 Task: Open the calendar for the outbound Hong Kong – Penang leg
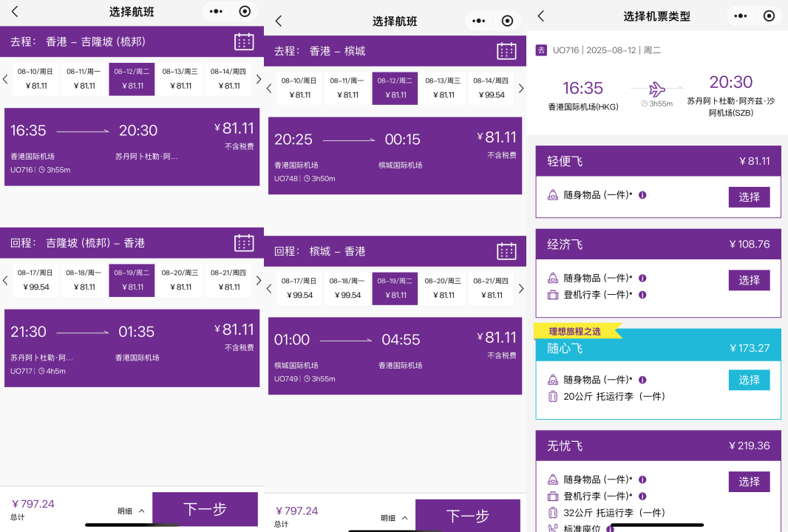506,51
